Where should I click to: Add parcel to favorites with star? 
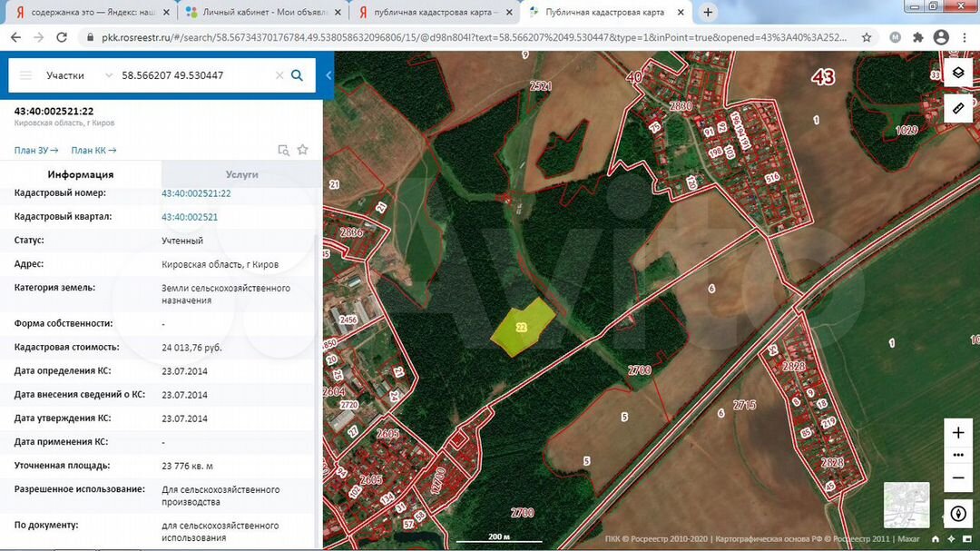coord(303,150)
